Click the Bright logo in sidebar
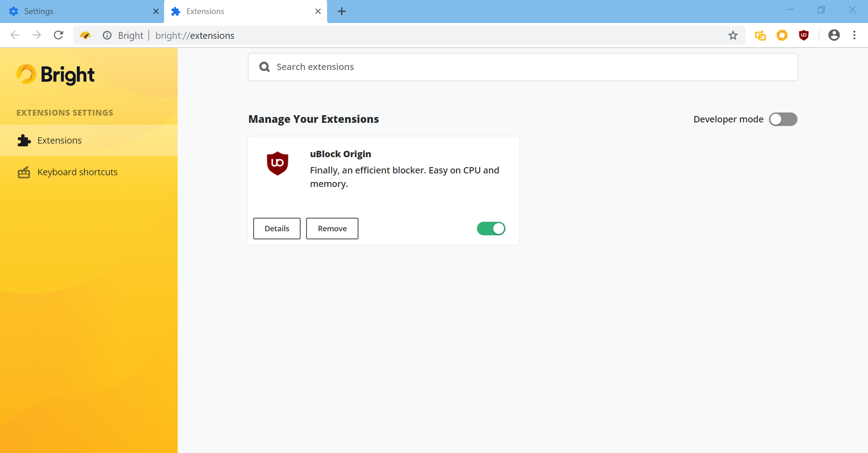This screenshot has height=453, width=868. 56,75
